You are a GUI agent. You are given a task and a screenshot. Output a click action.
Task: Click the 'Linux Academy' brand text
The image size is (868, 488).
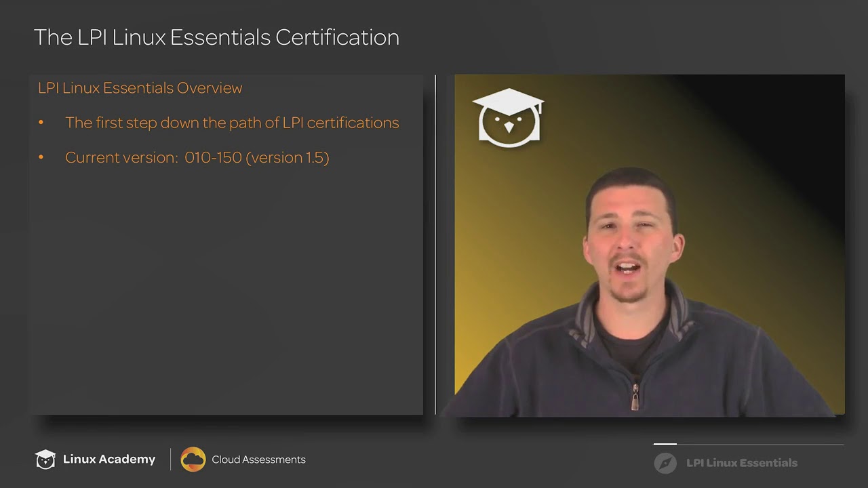[x=109, y=460]
